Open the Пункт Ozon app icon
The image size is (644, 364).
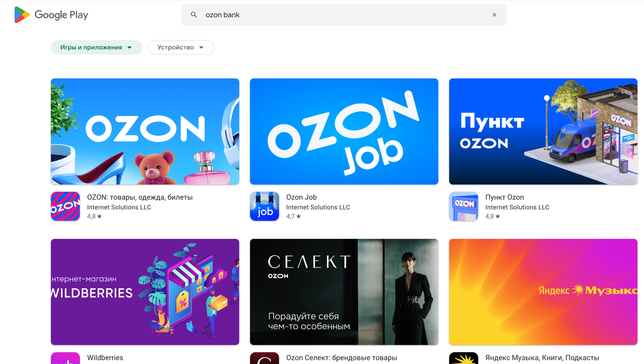pyautogui.click(x=463, y=206)
